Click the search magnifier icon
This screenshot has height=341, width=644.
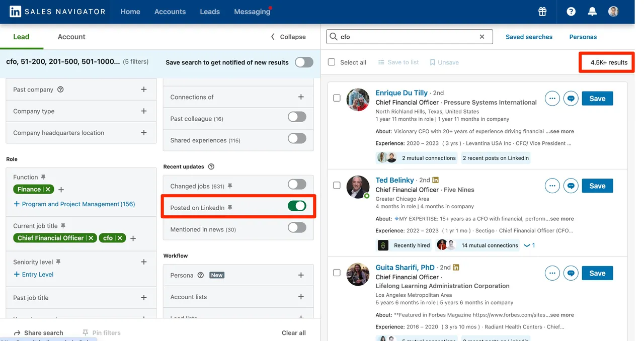coord(333,37)
